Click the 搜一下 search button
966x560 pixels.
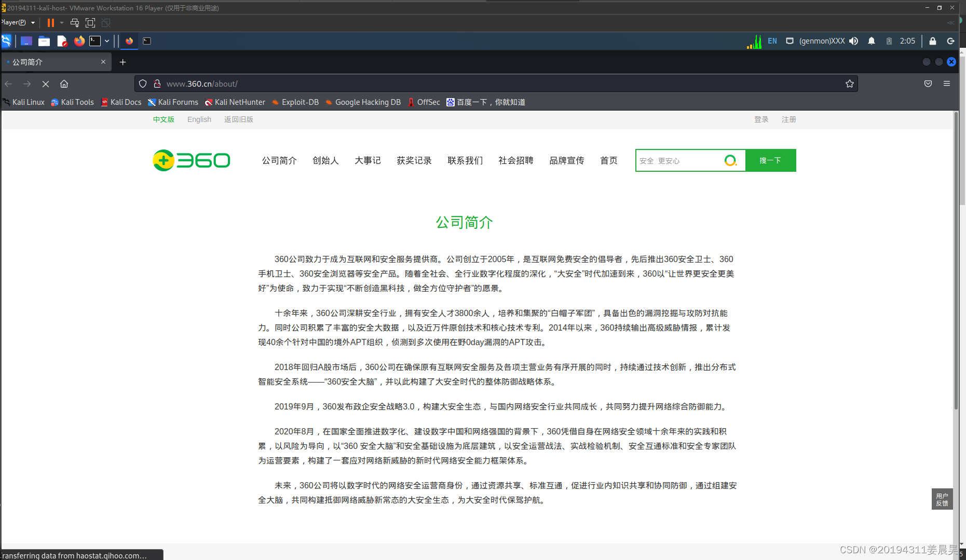(770, 160)
